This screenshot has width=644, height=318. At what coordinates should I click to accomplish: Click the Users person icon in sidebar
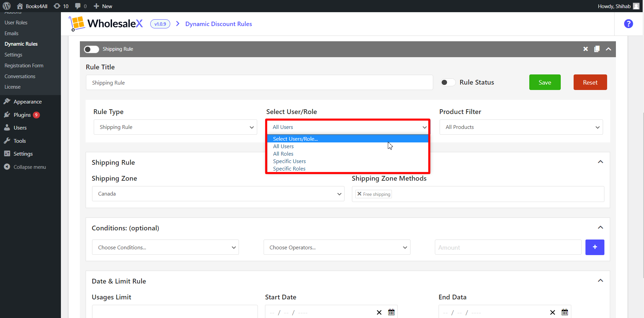coord(7,128)
